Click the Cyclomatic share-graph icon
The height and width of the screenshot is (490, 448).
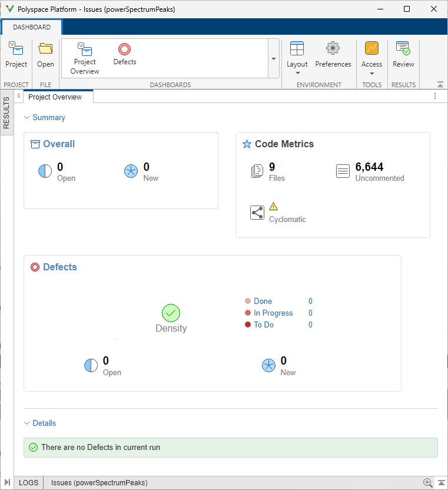257,213
